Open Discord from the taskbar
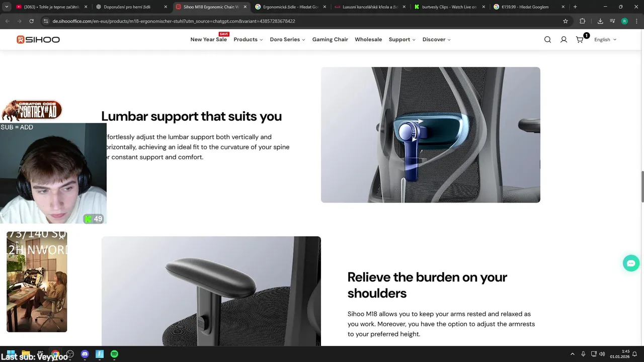This screenshot has height=362, width=644. pyautogui.click(x=85, y=354)
